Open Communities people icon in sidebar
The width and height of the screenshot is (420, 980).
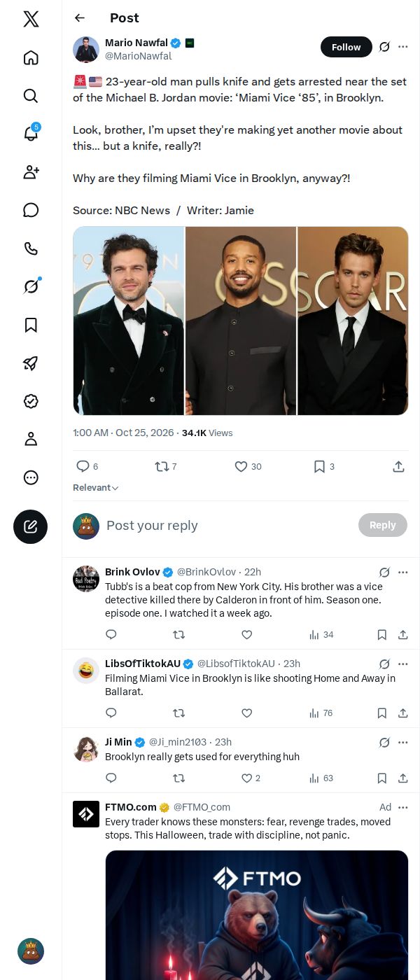31,171
